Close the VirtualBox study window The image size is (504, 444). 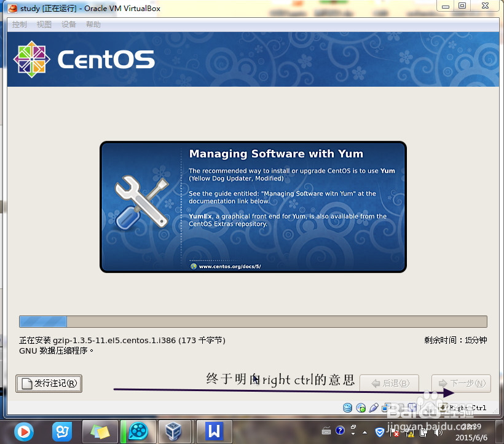click(x=486, y=6)
